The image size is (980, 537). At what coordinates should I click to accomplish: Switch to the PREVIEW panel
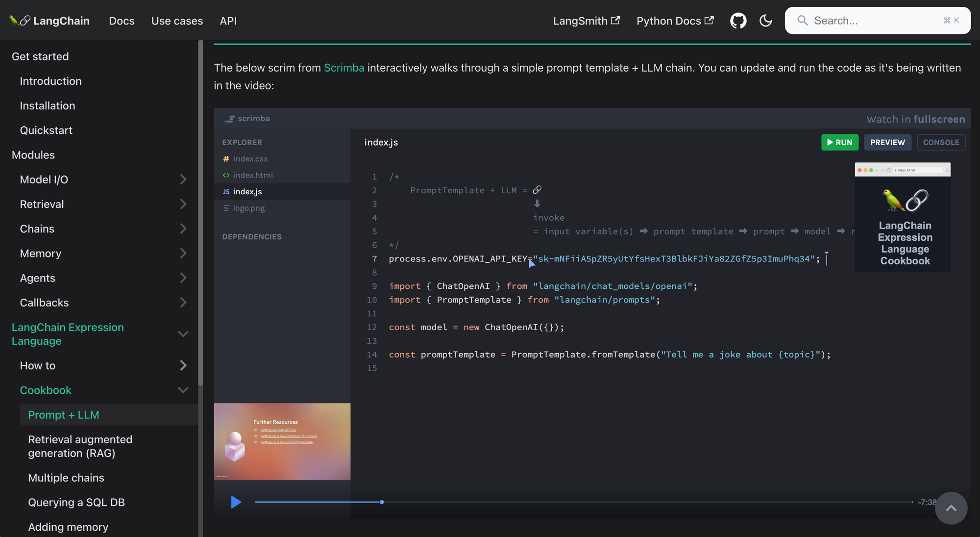point(887,142)
